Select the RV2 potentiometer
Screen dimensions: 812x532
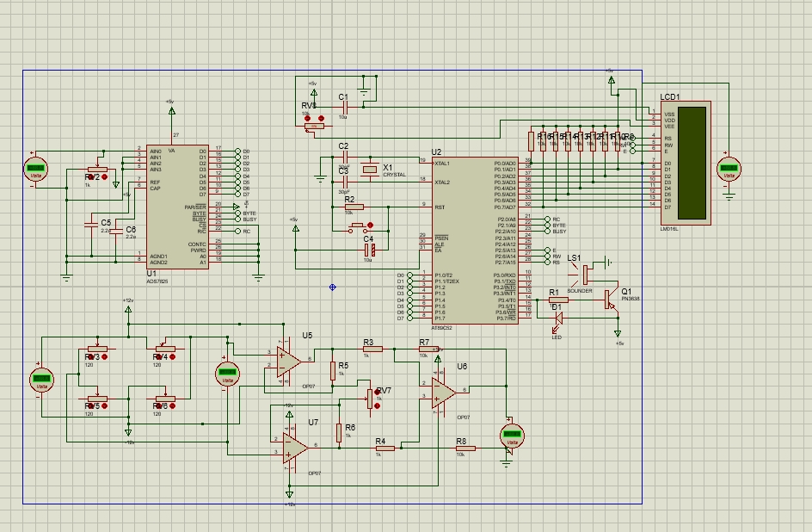(97, 170)
